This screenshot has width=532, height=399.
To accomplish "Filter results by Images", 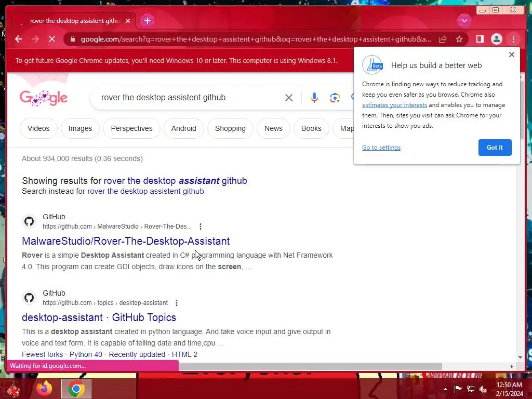I will (80, 128).
